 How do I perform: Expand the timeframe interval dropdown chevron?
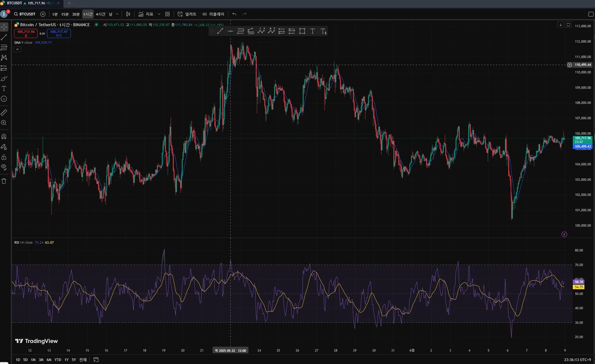(117, 14)
